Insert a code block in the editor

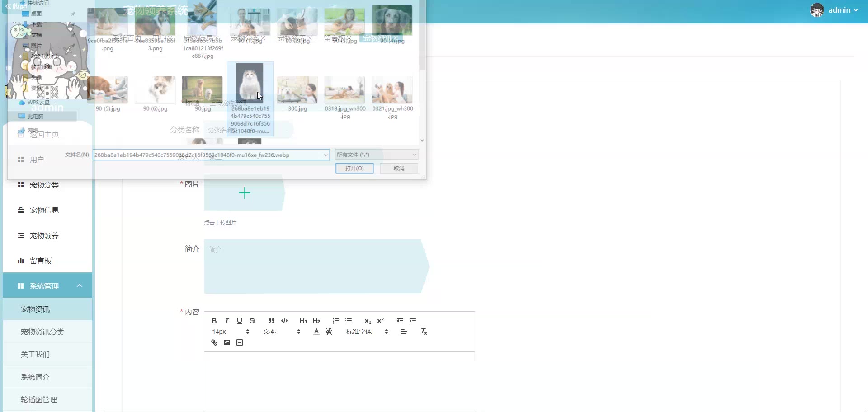pyautogui.click(x=284, y=321)
